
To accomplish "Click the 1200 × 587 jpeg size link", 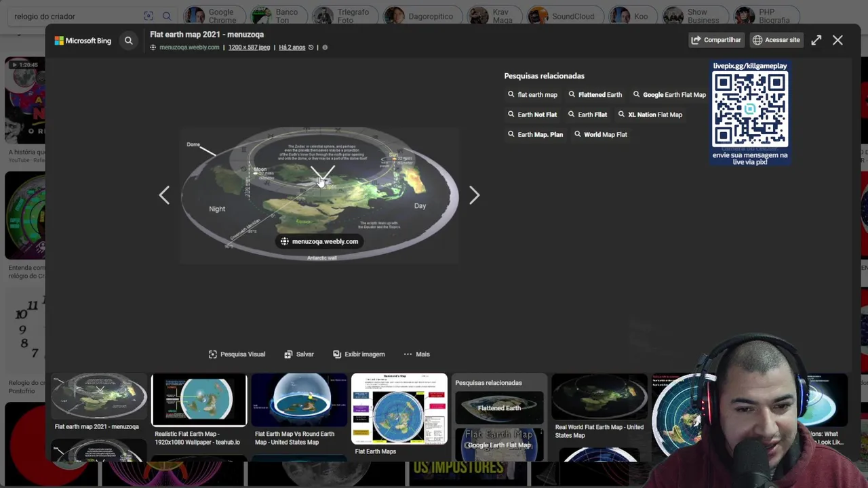I will point(249,47).
